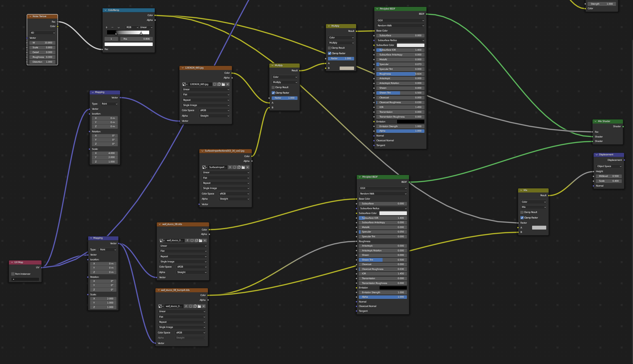Open the 4D dimensions dropdown in Noise Texture
The height and width of the screenshot is (364, 633).
pos(43,33)
